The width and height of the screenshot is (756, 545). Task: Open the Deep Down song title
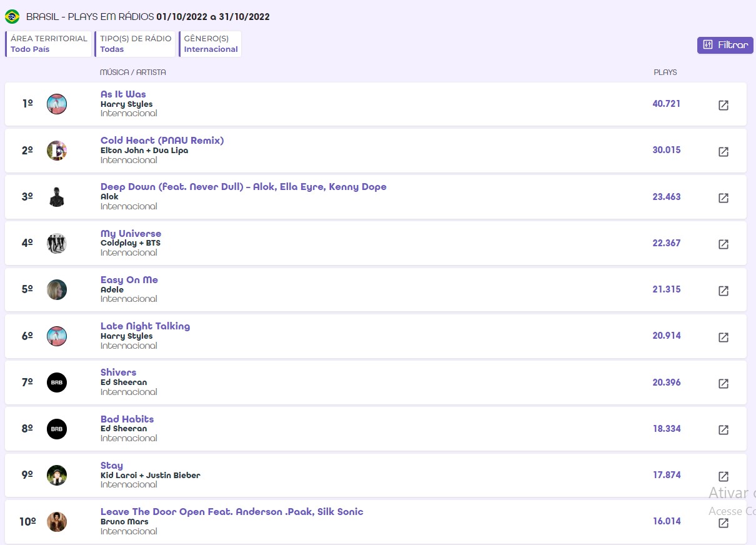click(244, 187)
